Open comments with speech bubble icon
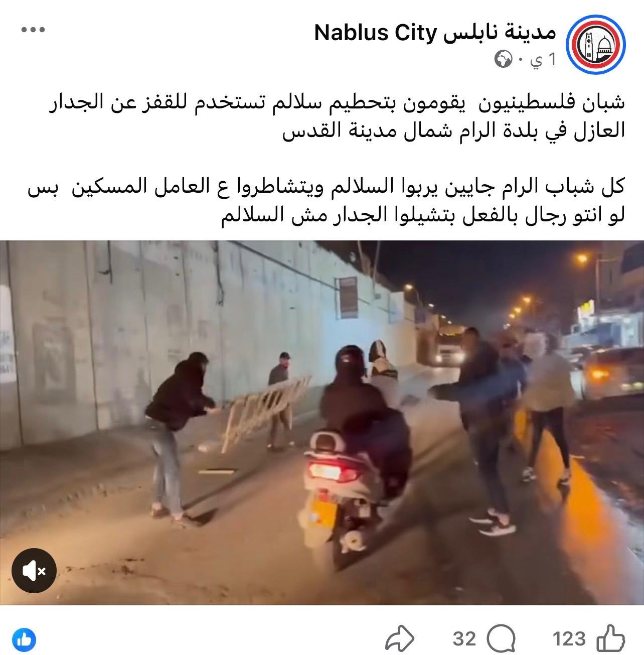 pos(501,639)
